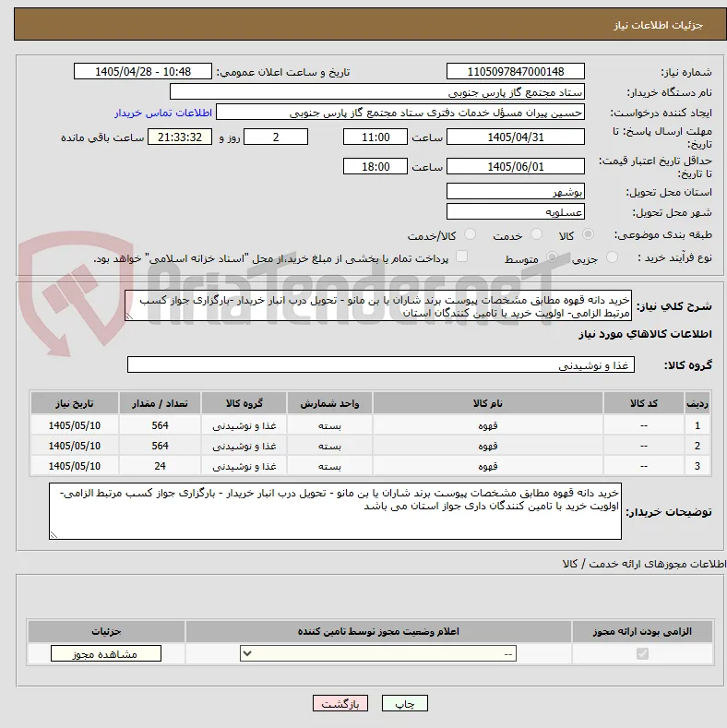The image size is (727, 728).
Task: Toggle the Islamic treasury bonds payment checkbox
Action: [x=461, y=257]
